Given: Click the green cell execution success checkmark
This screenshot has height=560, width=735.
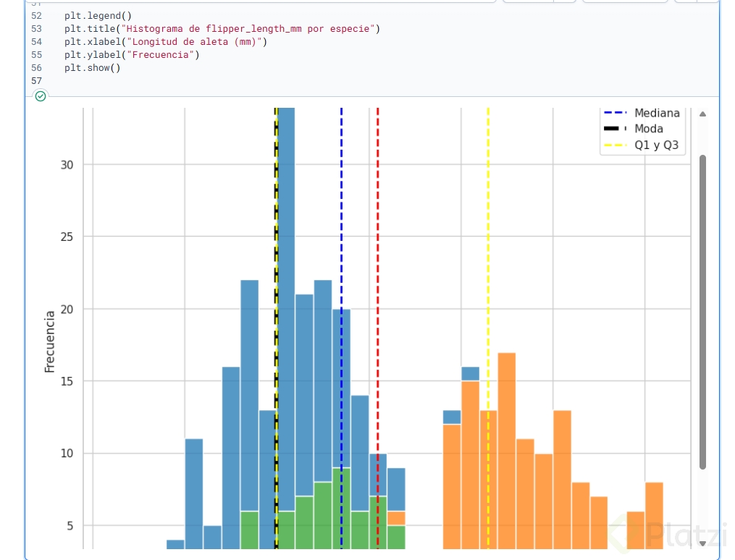Looking at the screenshot, I should coord(41,96).
